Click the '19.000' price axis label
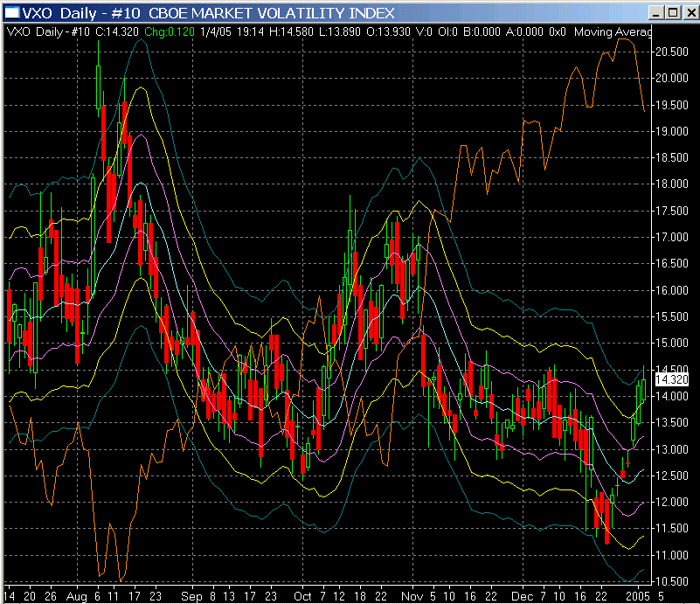Image resolution: width=700 pixels, height=604 pixels. 671,131
